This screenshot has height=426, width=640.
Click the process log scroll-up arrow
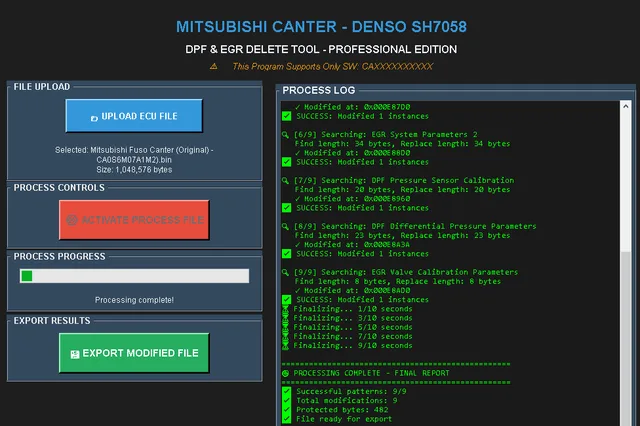(x=625, y=106)
